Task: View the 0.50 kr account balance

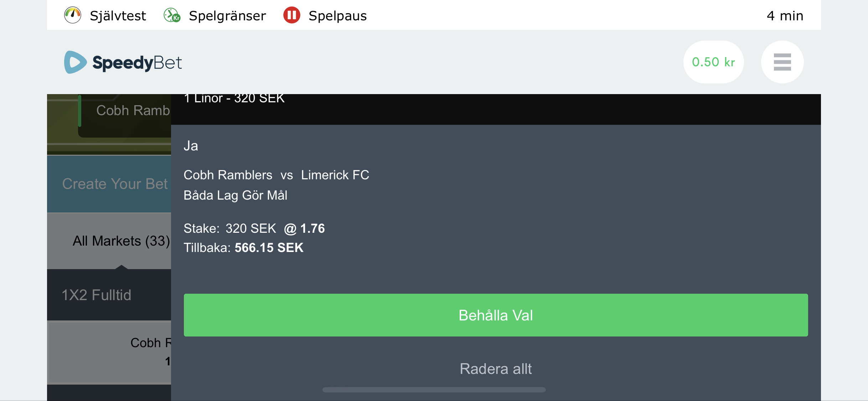Action: (x=713, y=62)
